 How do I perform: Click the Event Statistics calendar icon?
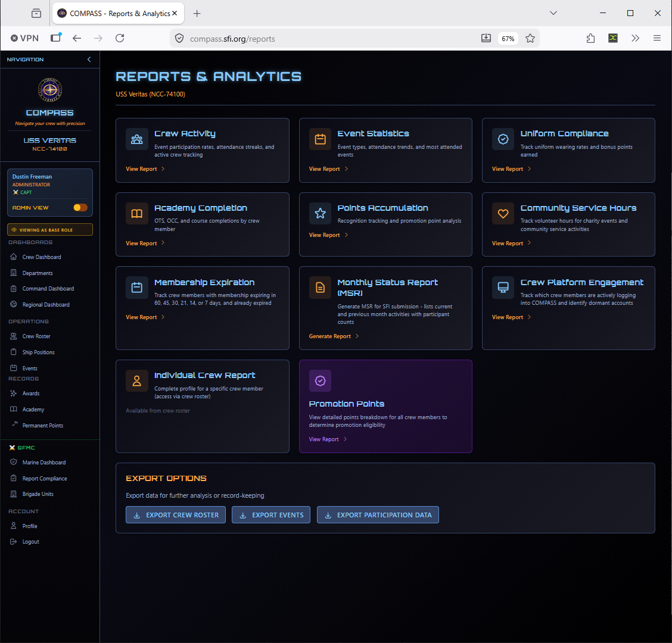tap(320, 139)
